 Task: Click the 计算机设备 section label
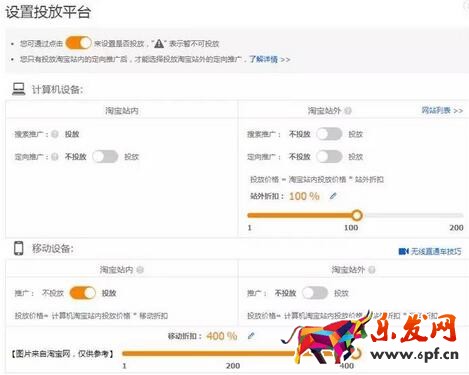(57, 90)
